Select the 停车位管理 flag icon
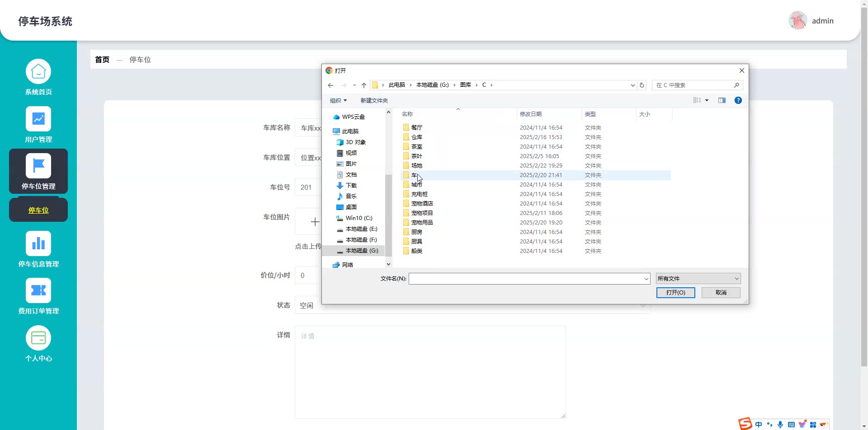Image resolution: width=868 pixels, height=430 pixels. pos(38,166)
